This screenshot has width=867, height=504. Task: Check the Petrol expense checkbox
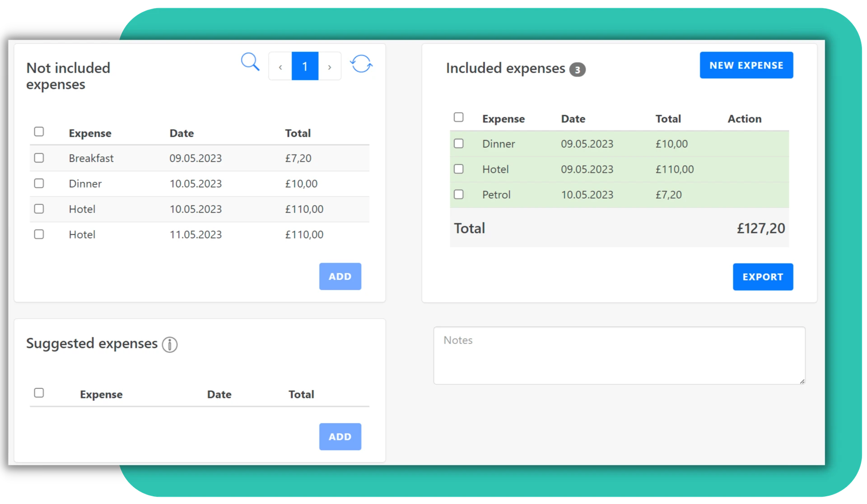459,194
